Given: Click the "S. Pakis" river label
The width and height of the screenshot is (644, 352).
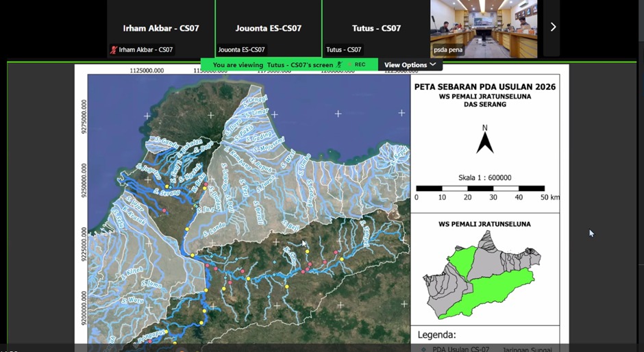Looking at the screenshot, I should [x=245, y=133].
